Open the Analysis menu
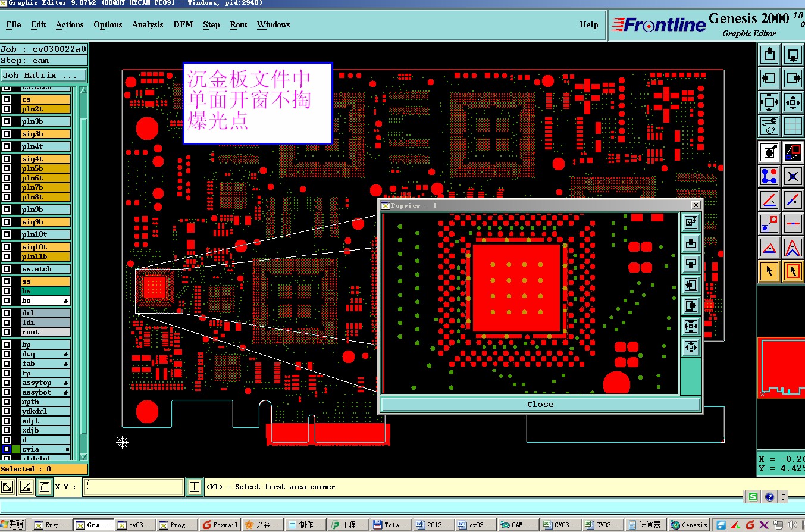805x532 pixels. pyautogui.click(x=148, y=24)
